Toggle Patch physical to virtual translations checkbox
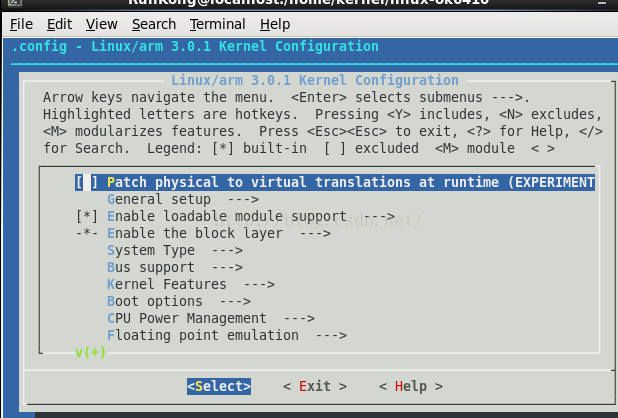This screenshot has width=618, height=418. tap(87, 182)
